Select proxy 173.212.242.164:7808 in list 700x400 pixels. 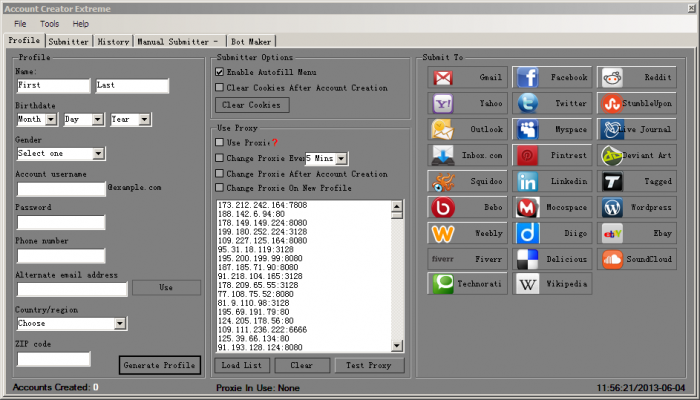(x=262, y=205)
